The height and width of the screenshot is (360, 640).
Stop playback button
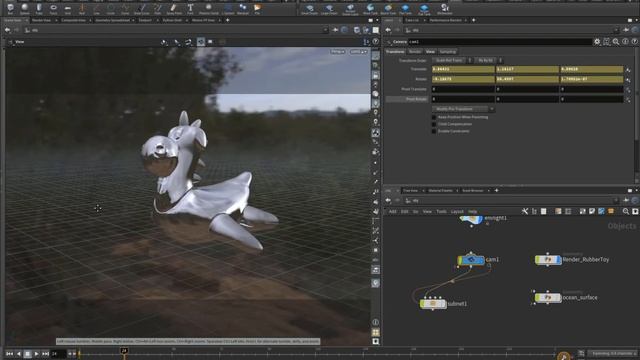click(27, 354)
